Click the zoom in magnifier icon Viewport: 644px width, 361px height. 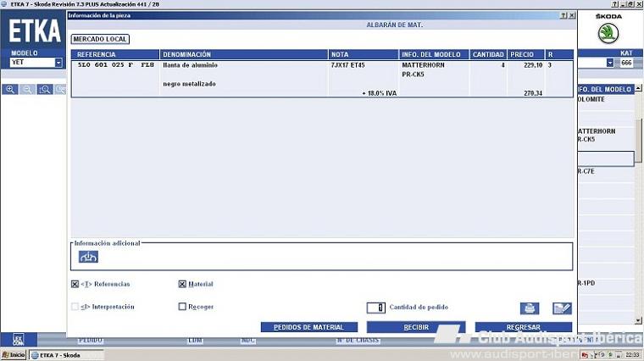pyautogui.click(x=10, y=89)
